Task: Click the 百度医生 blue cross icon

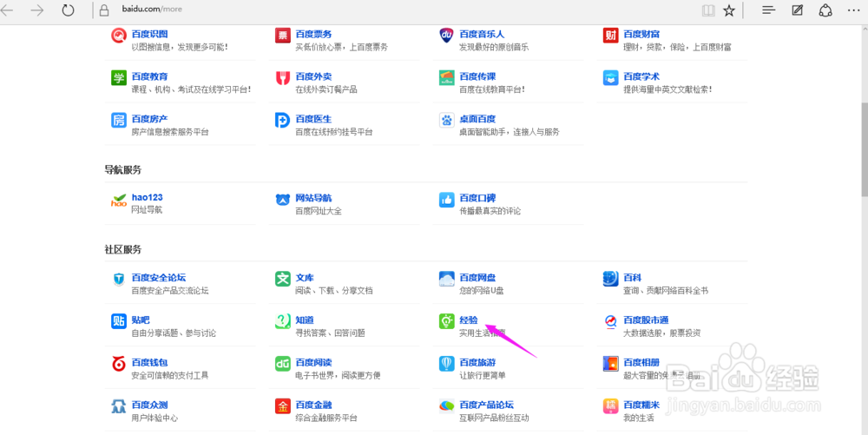Action: coord(282,120)
